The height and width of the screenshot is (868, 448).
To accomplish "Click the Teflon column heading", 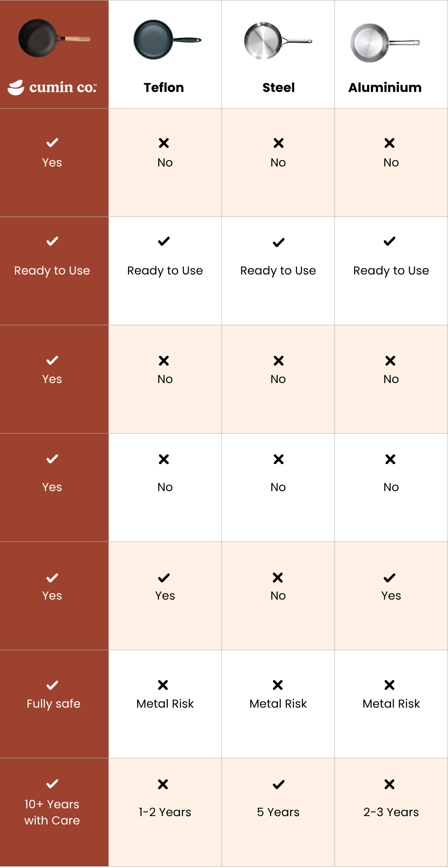I will [164, 88].
